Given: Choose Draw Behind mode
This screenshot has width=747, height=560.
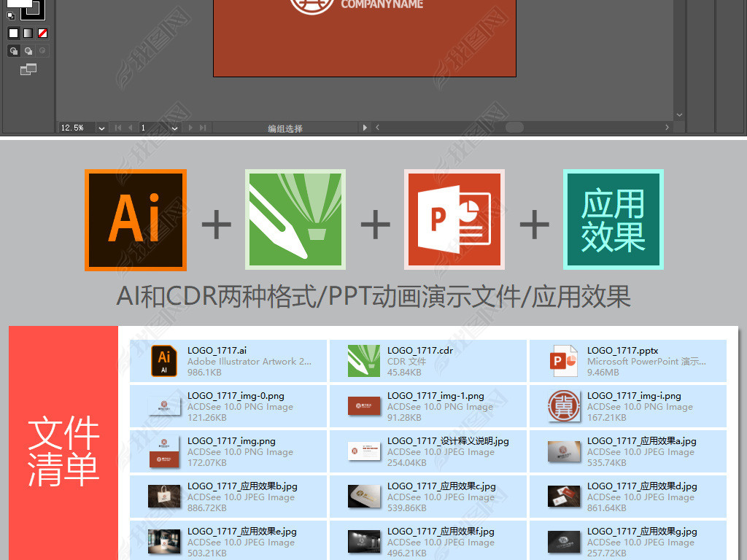Looking at the screenshot, I should 28,50.
